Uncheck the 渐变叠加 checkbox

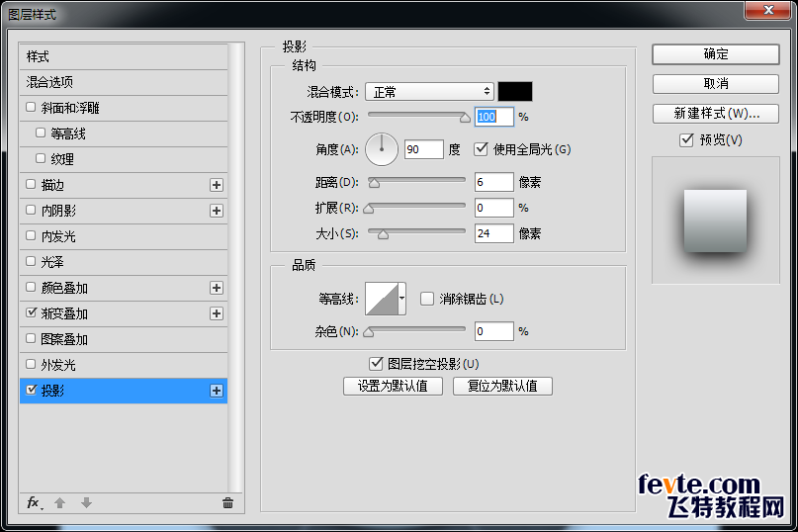pyautogui.click(x=31, y=312)
